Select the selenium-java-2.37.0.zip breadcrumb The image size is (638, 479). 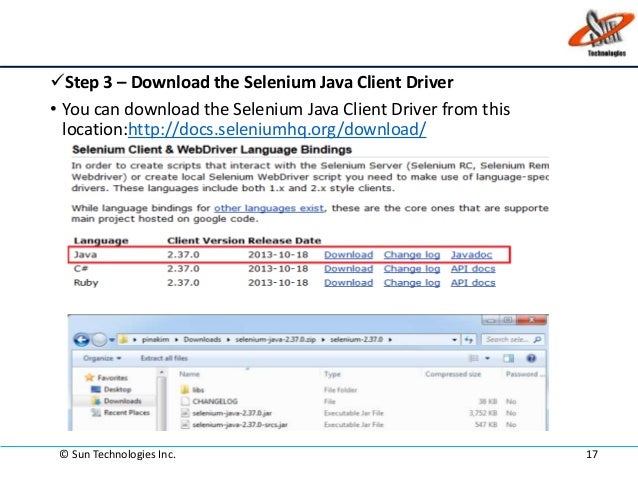(x=275, y=339)
